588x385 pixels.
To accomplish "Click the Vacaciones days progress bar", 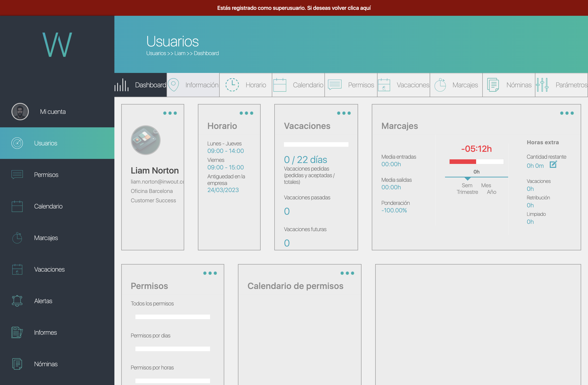I will (x=316, y=144).
